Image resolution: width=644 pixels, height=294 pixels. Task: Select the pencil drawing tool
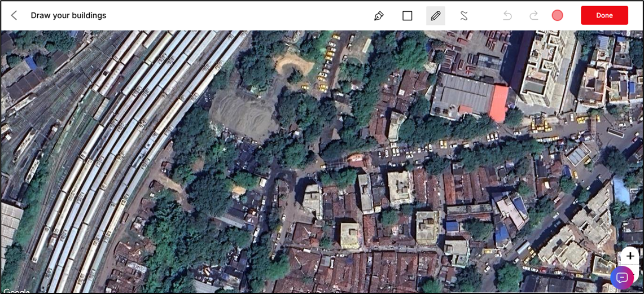tap(436, 16)
